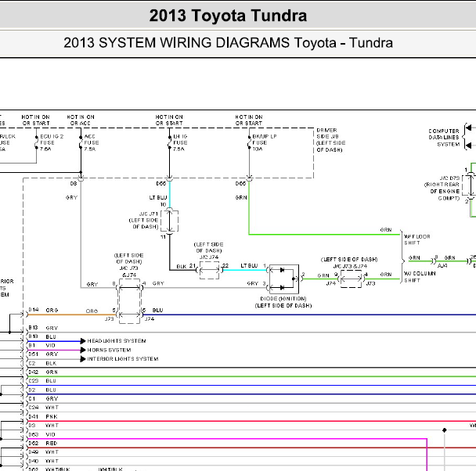This screenshot has width=476, height=471.
Task: Click the 'D63 VIO' pin label
Action: (42, 434)
